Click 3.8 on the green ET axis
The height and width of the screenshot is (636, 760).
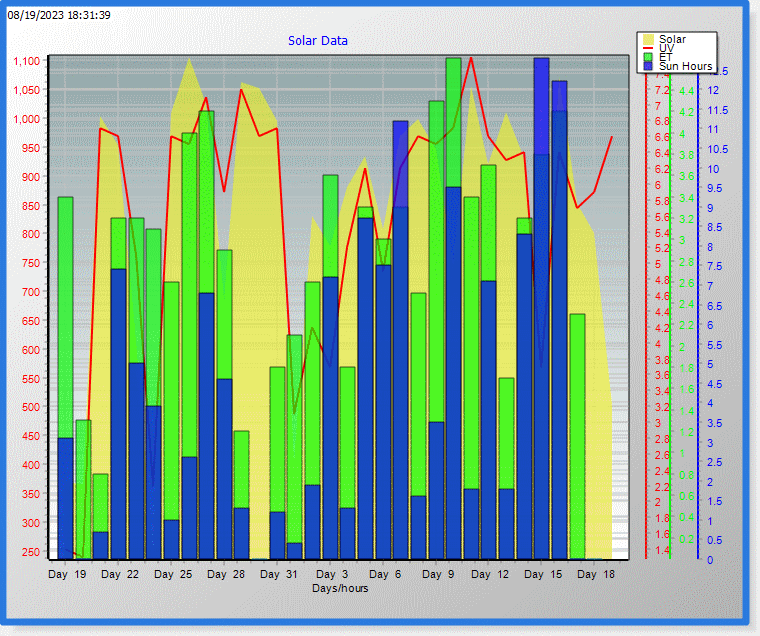coord(686,155)
